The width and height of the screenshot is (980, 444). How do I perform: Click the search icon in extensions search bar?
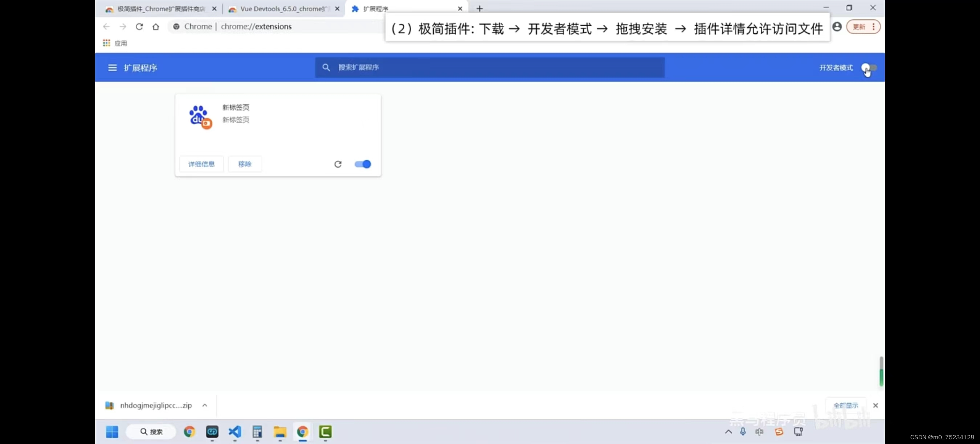click(326, 67)
